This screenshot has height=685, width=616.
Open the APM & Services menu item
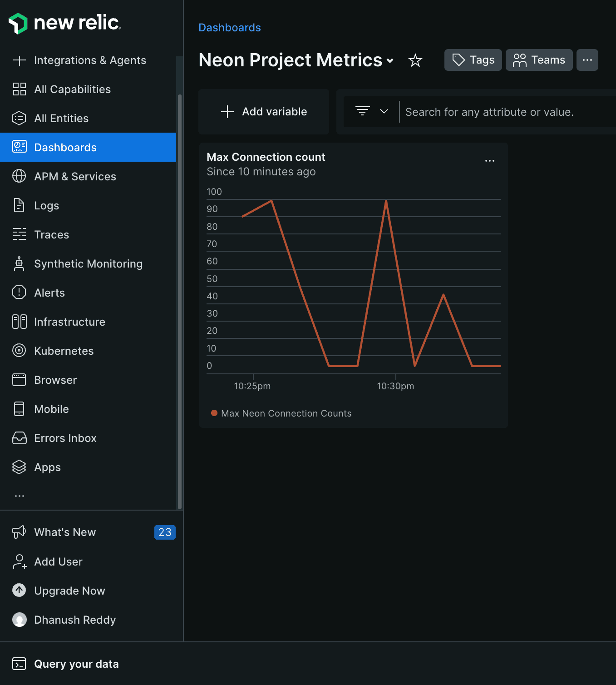click(75, 176)
